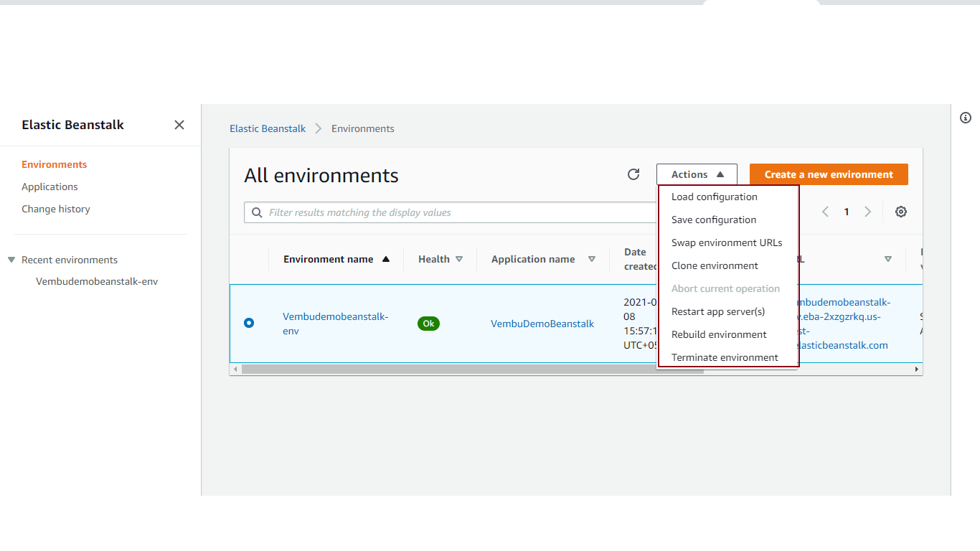Open Environments in sidebar
980x551 pixels.
click(55, 164)
